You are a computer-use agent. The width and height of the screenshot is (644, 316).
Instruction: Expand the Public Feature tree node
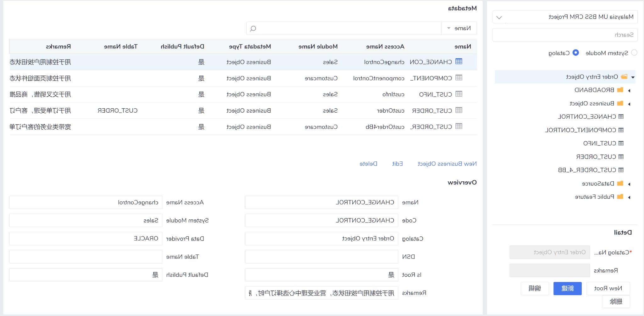click(x=629, y=197)
